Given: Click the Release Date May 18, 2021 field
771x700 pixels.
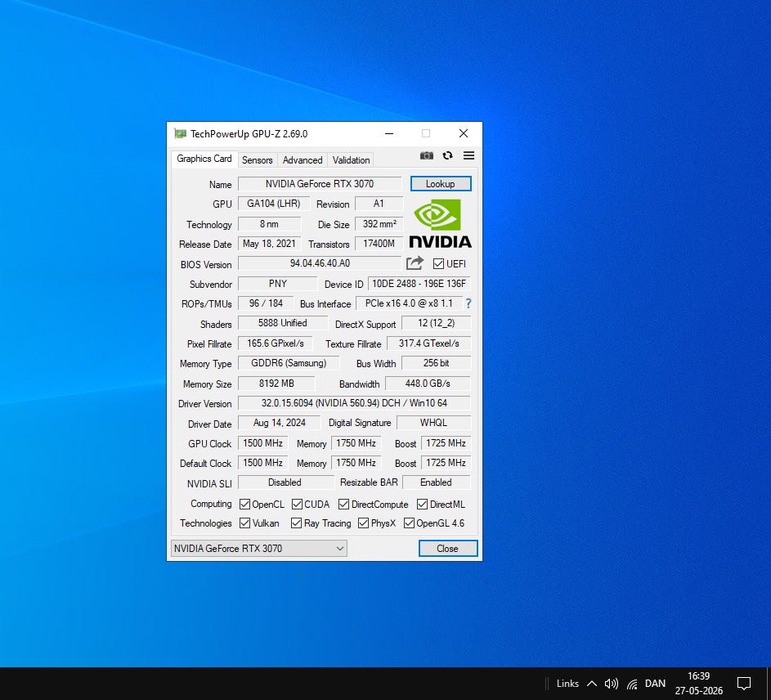Looking at the screenshot, I should (270, 244).
